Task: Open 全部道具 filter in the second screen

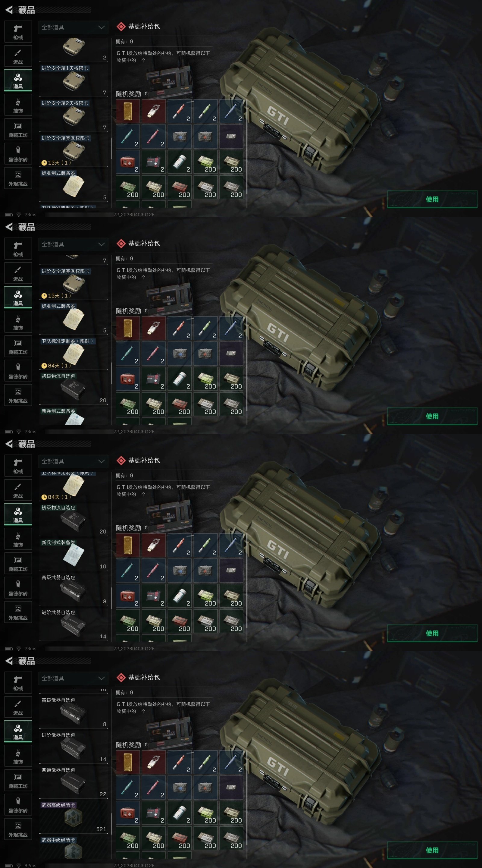Action: click(74, 244)
